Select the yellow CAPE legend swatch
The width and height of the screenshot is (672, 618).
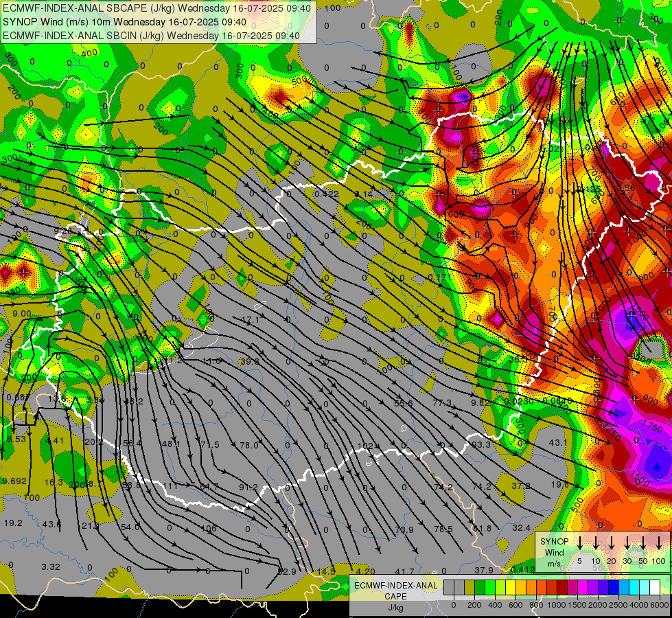tap(511, 587)
